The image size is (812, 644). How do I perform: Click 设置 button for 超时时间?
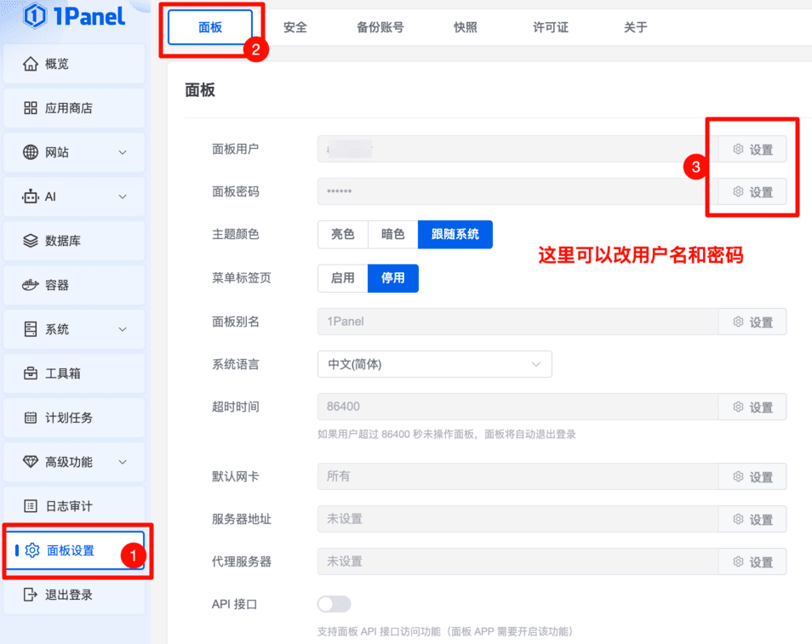[752, 407]
